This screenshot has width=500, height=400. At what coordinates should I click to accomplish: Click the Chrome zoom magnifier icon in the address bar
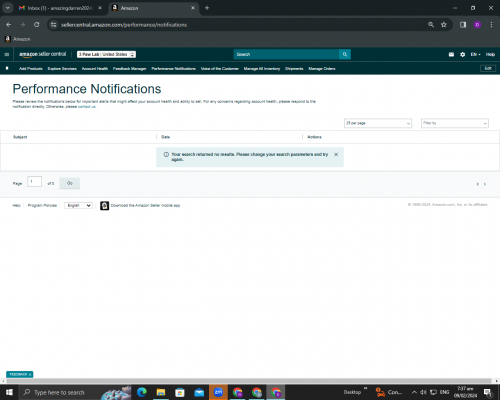(431, 25)
